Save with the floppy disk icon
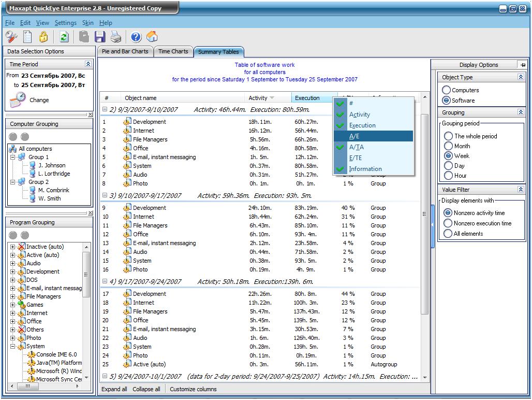This screenshot has height=400, width=532. point(100,37)
